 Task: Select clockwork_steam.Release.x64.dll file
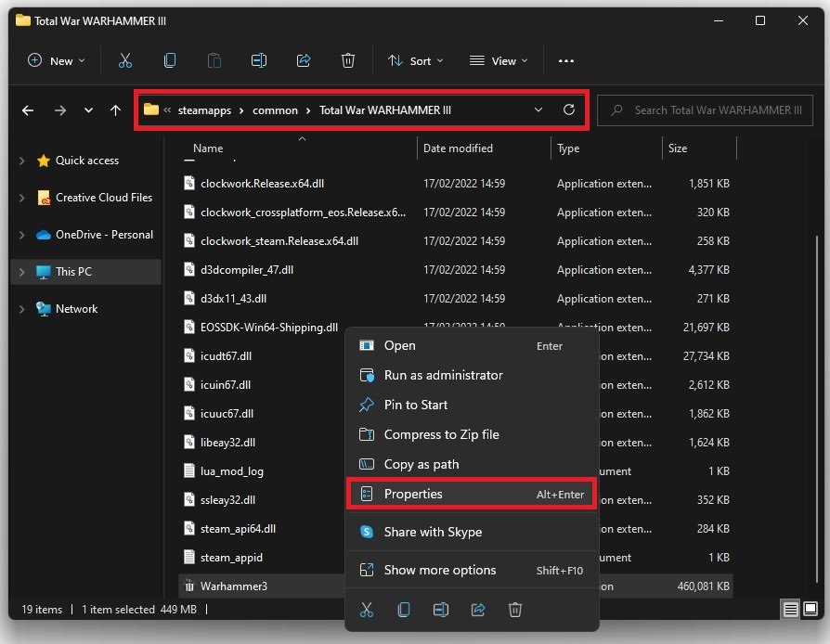tap(279, 240)
